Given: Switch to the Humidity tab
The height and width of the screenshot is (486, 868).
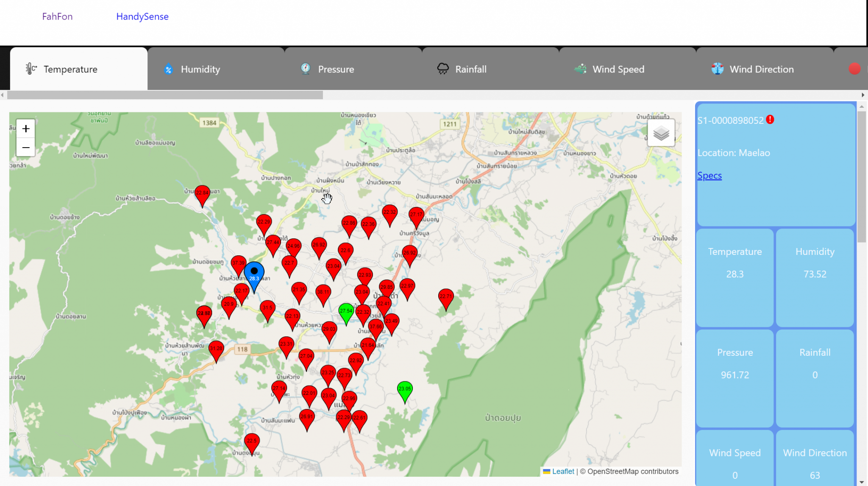Looking at the screenshot, I should [x=200, y=69].
